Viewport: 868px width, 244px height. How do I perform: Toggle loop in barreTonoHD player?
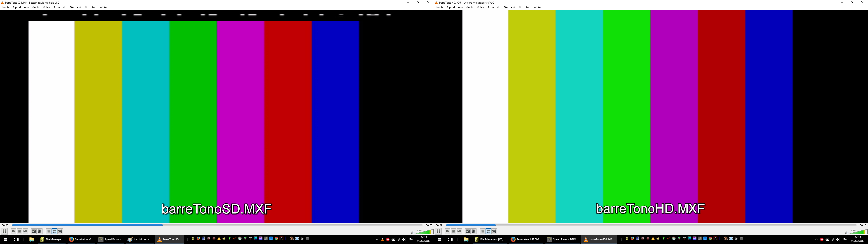pyautogui.click(x=488, y=231)
